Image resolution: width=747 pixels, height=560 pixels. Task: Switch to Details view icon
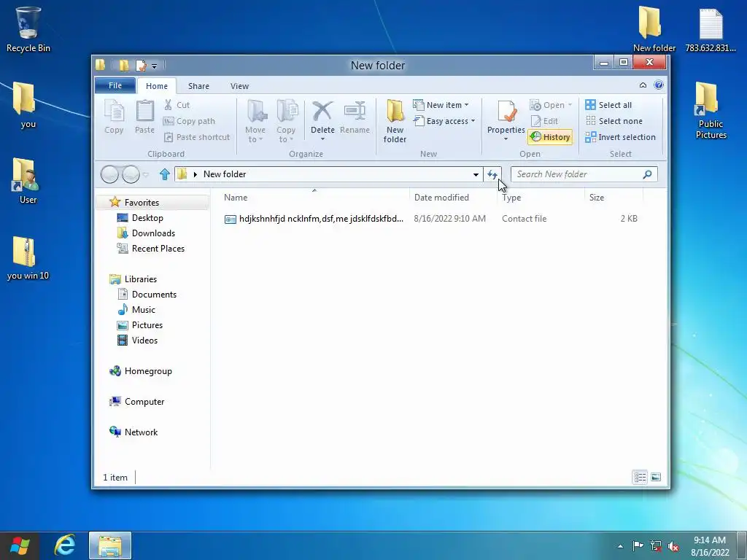pos(640,477)
